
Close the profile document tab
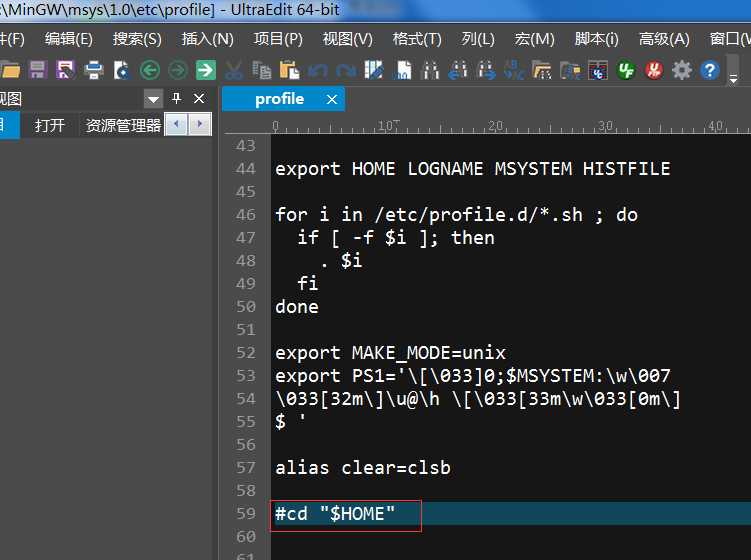point(331,100)
